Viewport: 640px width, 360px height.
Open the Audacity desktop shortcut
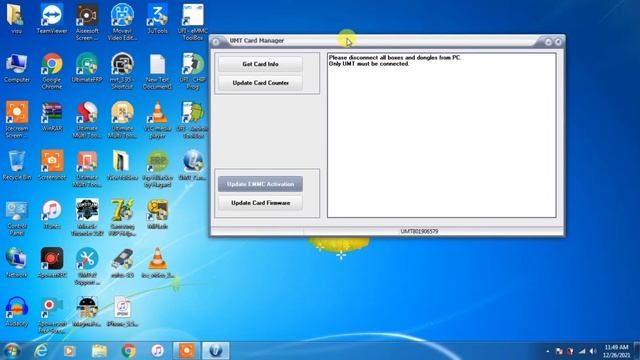[x=17, y=312]
